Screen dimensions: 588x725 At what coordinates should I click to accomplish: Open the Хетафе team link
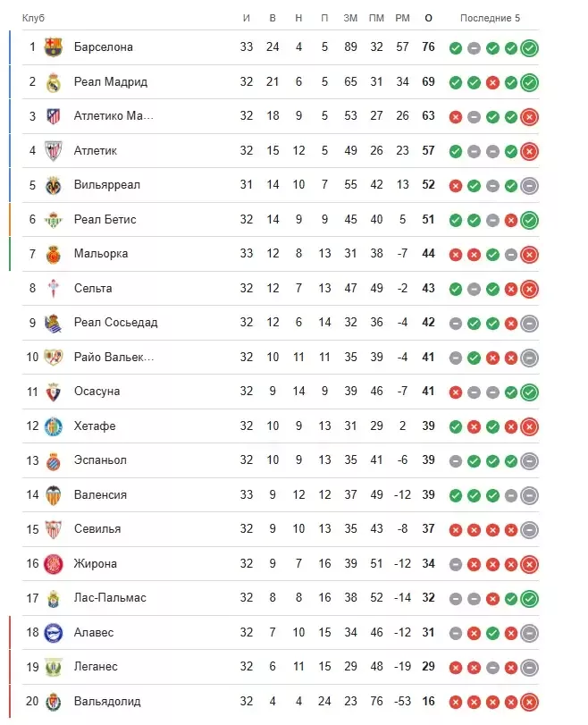pyautogui.click(x=95, y=426)
